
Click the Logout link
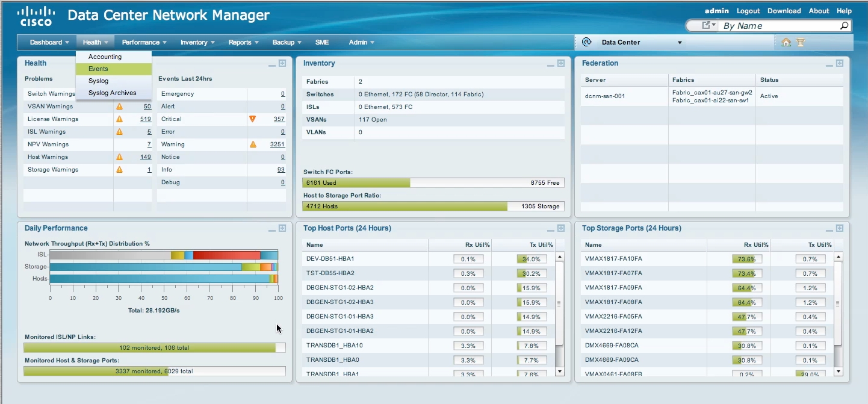tap(748, 11)
